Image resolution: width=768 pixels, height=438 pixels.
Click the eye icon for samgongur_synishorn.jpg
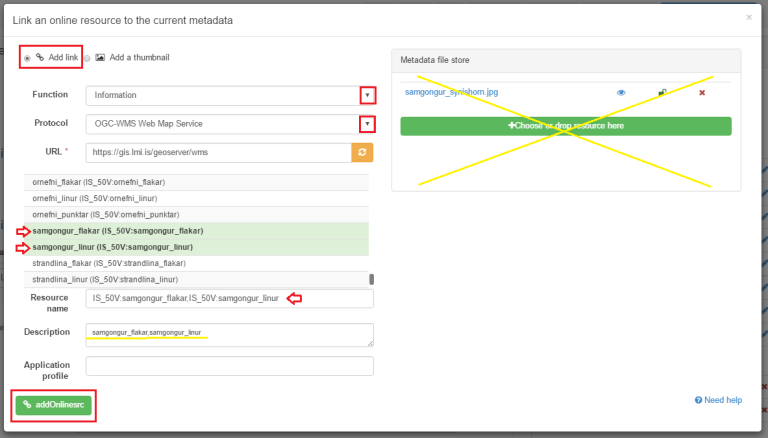click(x=621, y=93)
